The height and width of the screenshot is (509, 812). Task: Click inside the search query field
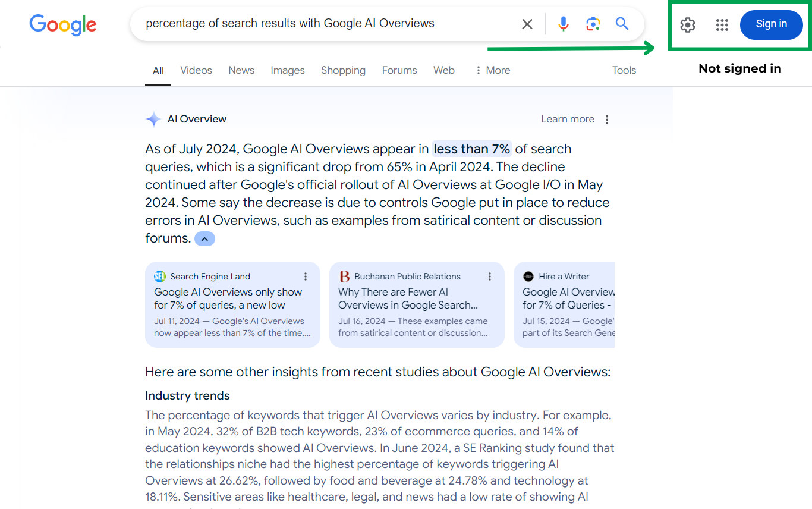pyautogui.click(x=321, y=24)
